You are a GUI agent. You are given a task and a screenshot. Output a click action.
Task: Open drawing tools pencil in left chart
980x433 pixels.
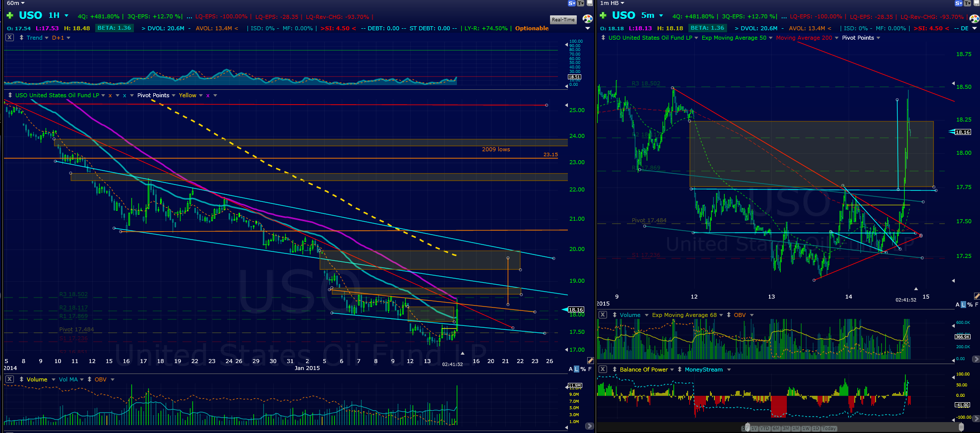coord(590,361)
